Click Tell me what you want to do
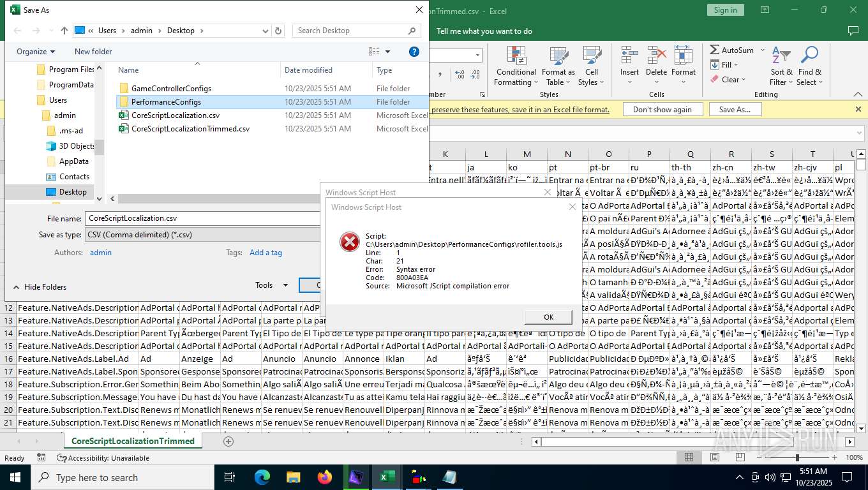The image size is (868, 490). click(484, 31)
